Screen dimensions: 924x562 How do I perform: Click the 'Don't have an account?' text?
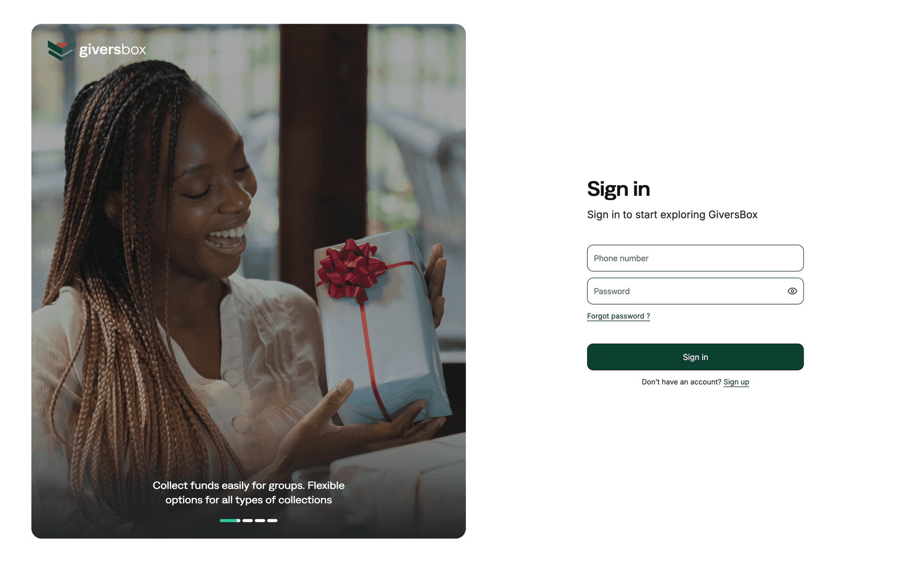pos(681,382)
